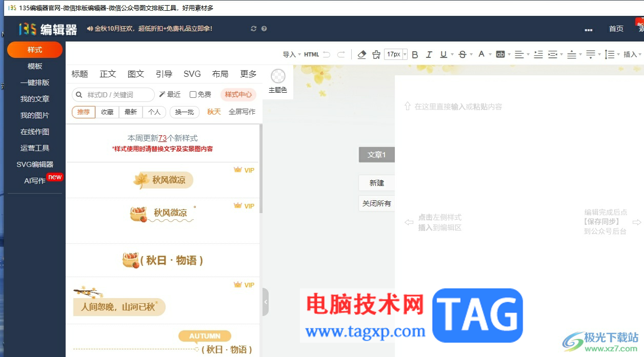Image resolution: width=644 pixels, height=357 pixels.
Task: Open the background color dropdown arrow
Action: click(510, 54)
